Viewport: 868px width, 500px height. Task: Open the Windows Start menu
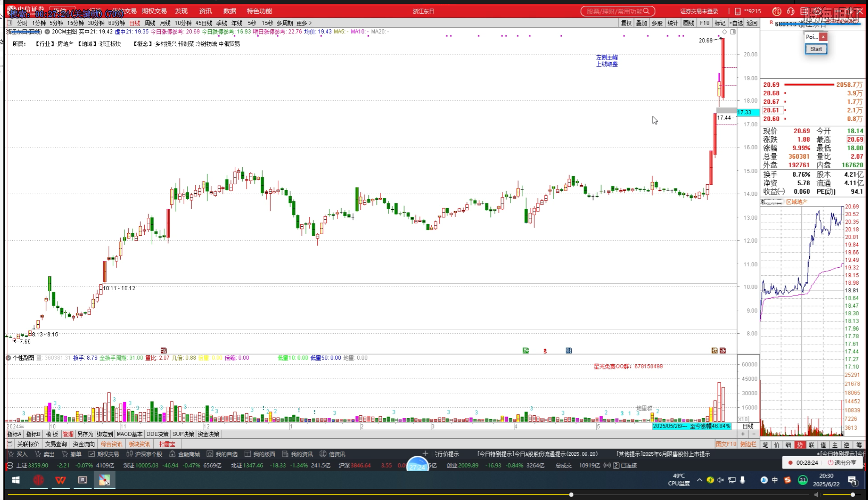click(x=16, y=480)
